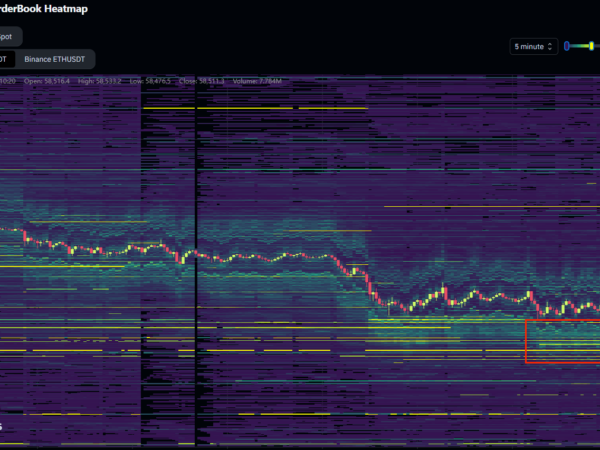Click the up-down chevrons in the timeframe selector
Screen dimensions: 600x450
coord(550,46)
